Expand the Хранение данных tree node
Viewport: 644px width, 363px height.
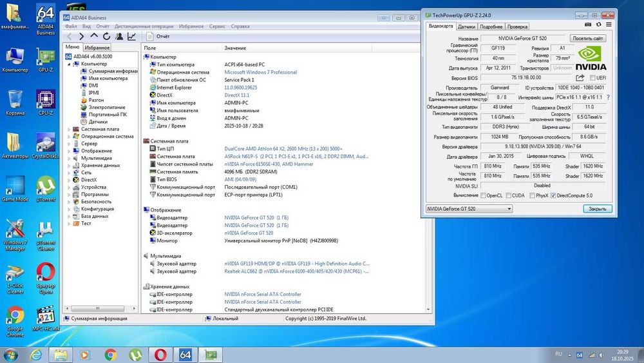(69, 166)
